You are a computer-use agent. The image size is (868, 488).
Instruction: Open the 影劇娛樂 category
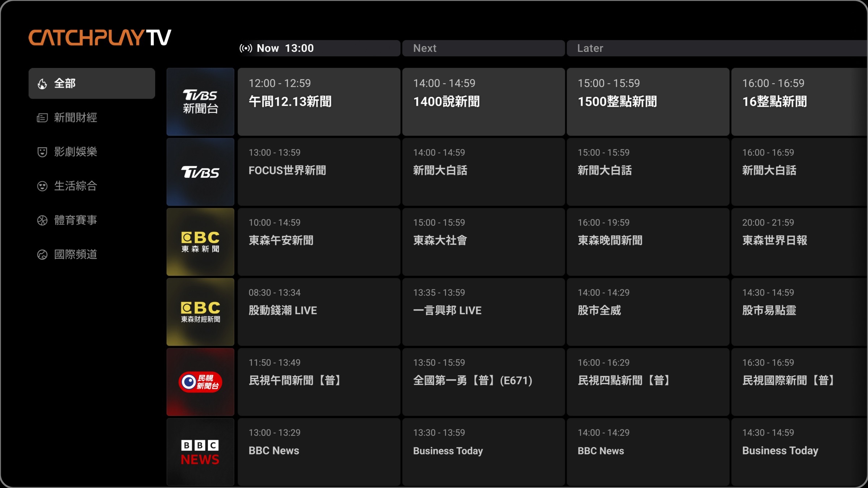point(75,152)
